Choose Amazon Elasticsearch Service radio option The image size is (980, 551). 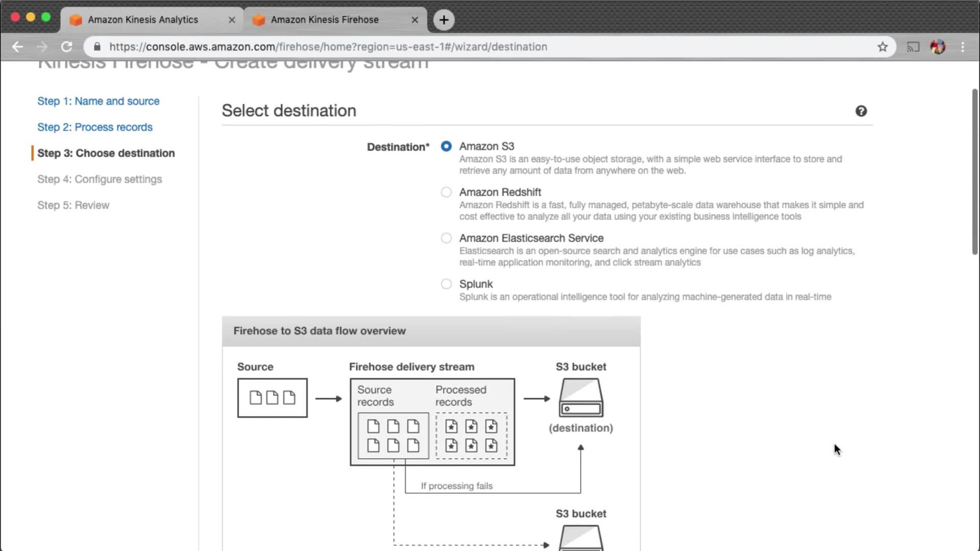point(446,238)
